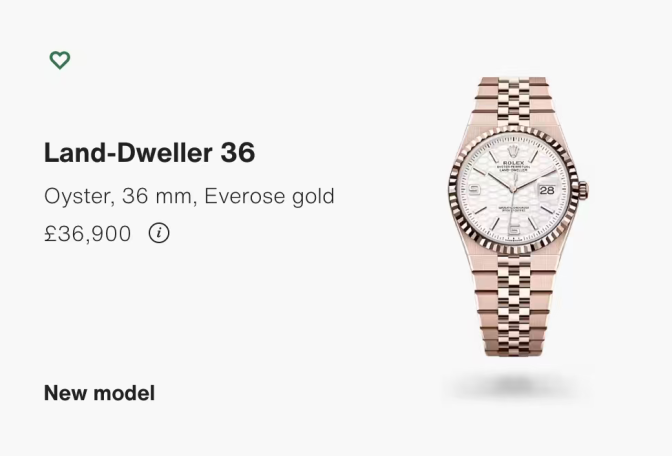The image size is (672, 456).
Task: Click the ROLEX text on the dial
Action: pos(513,163)
